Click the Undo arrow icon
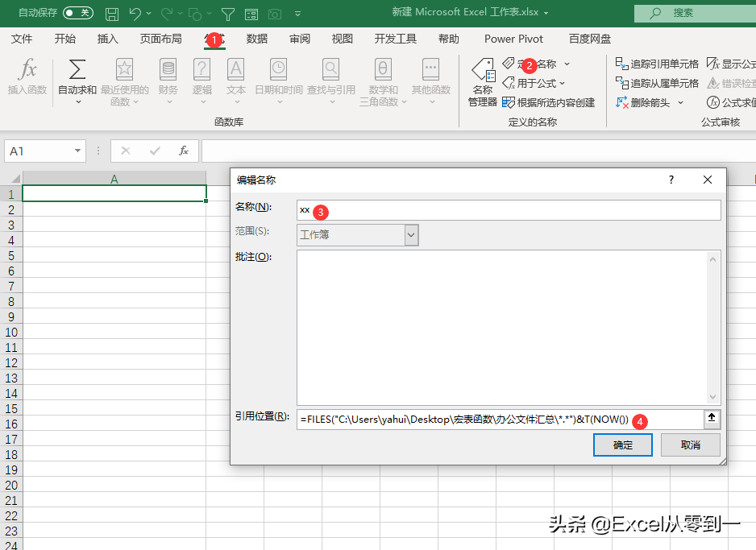Screen dimensions: 756x550 135,14
